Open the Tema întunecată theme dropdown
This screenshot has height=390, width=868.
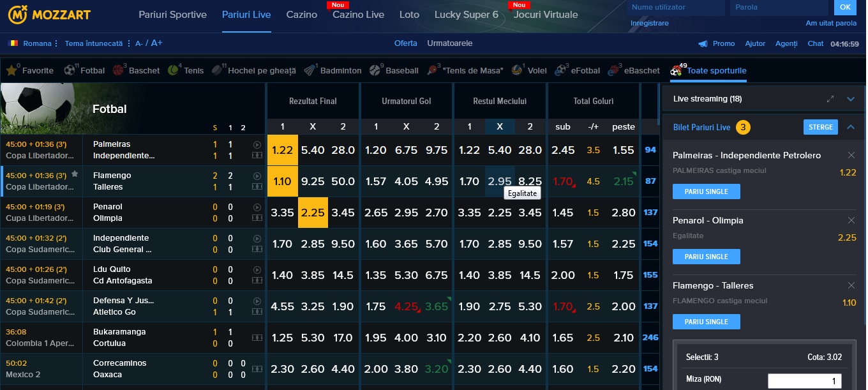coord(97,43)
